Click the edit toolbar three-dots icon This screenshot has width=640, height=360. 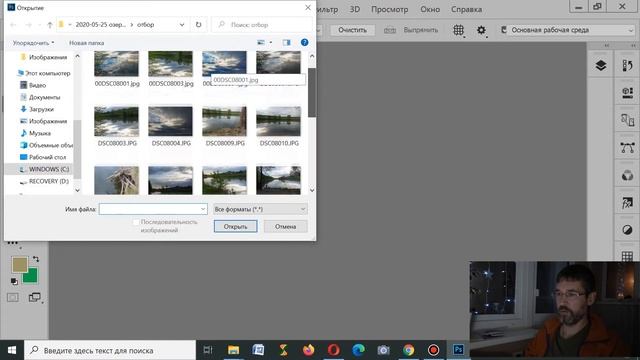[x=13, y=243]
